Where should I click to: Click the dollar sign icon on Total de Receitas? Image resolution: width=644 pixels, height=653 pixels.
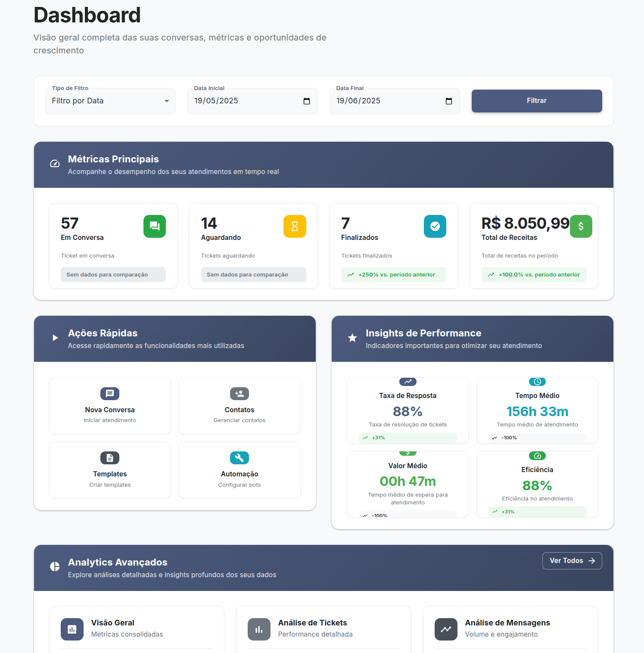tap(581, 226)
